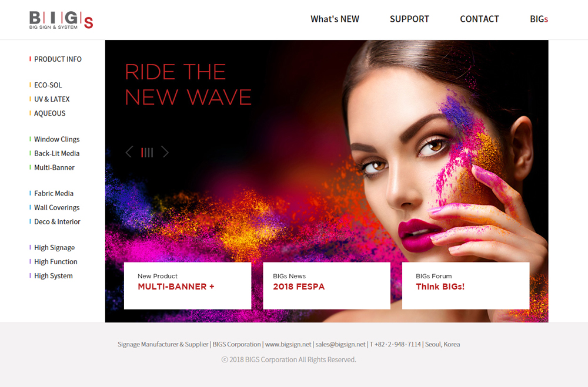Open BIGs Forum Think BIGs! card
588x387 pixels.
coord(466,285)
